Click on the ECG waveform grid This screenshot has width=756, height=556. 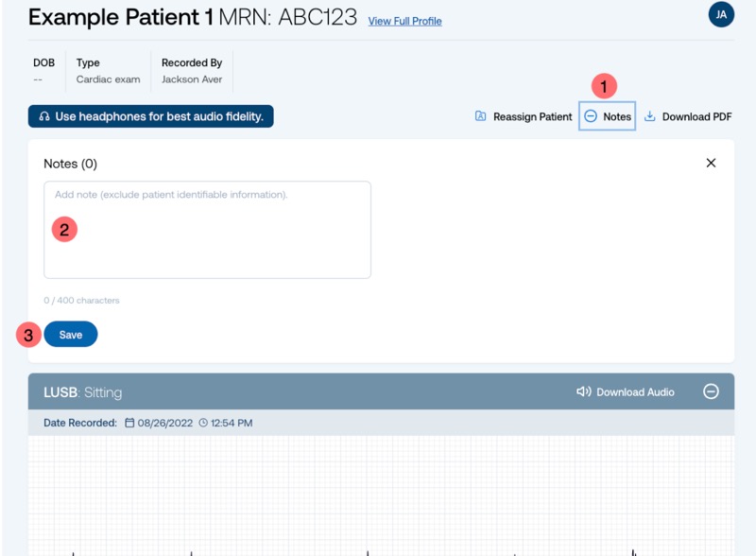coord(381,495)
